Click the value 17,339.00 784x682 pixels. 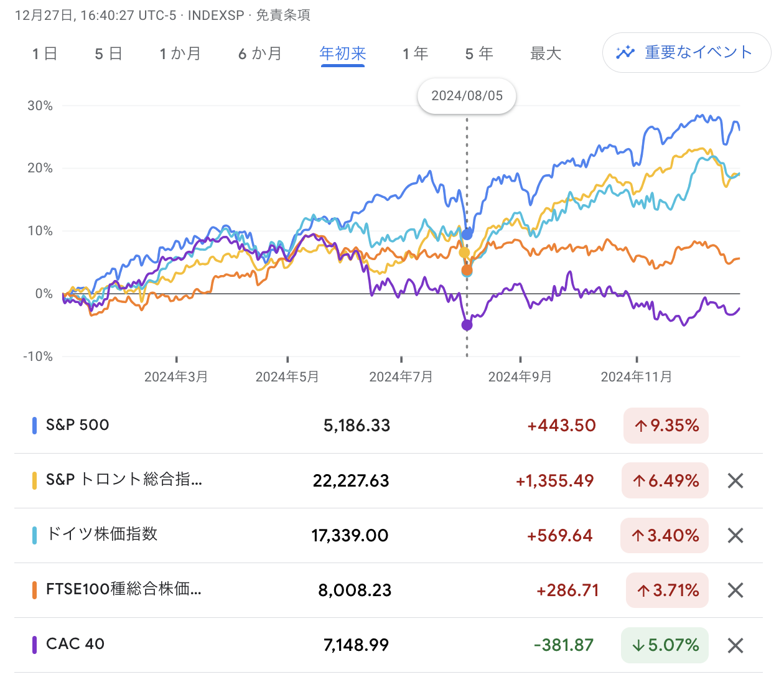click(350, 535)
